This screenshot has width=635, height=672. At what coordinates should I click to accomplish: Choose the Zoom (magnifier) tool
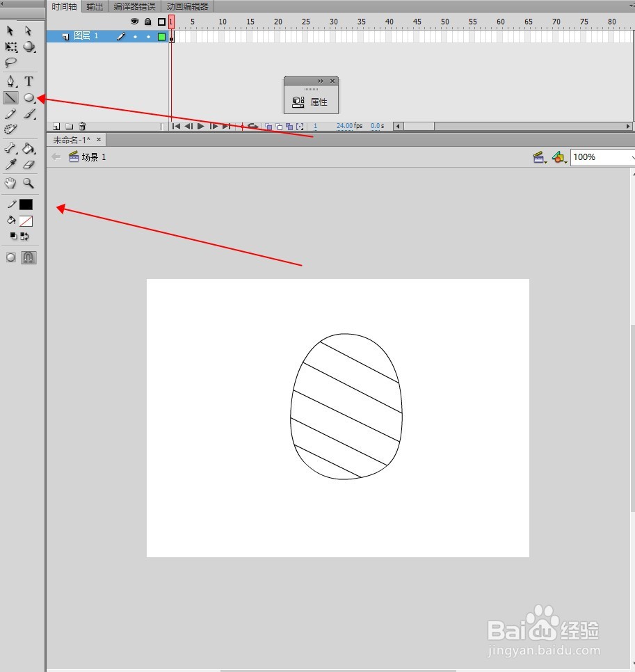pyautogui.click(x=29, y=183)
